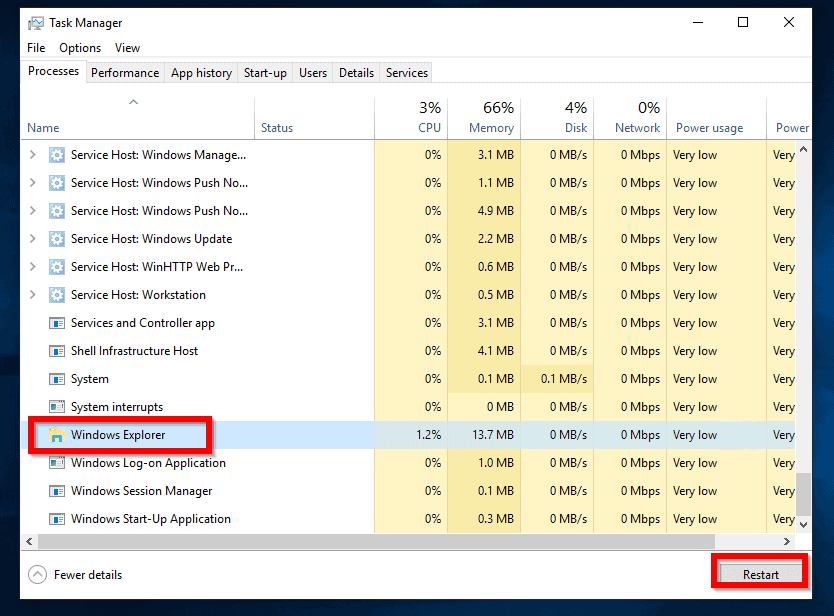Sort by the Memory column header
The image size is (834, 616).
(x=484, y=119)
